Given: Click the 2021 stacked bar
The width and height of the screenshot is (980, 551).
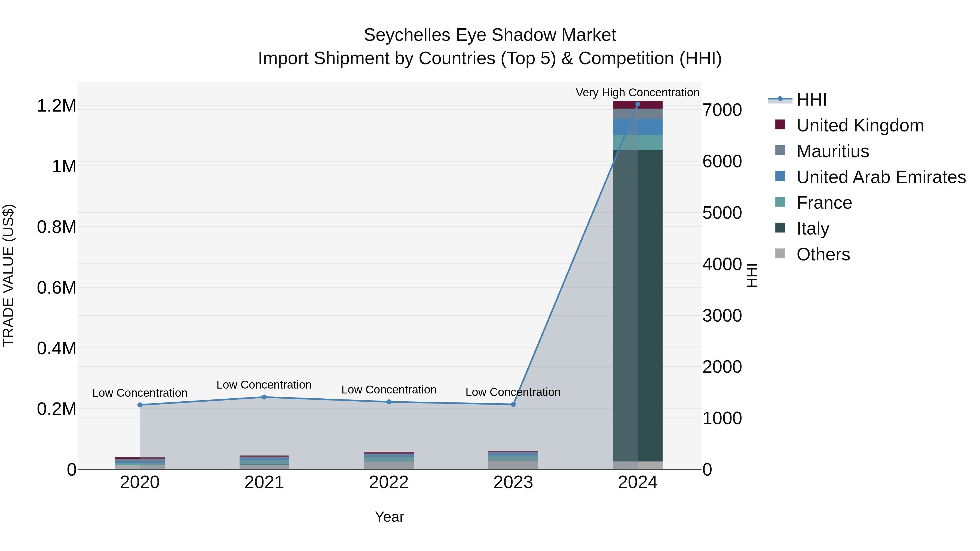Looking at the screenshot, I should (264, 462).
